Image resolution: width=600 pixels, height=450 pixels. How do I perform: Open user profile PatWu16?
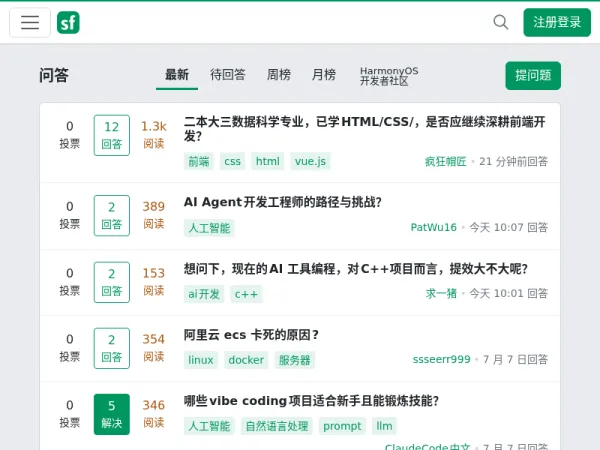tap(433, 228)
